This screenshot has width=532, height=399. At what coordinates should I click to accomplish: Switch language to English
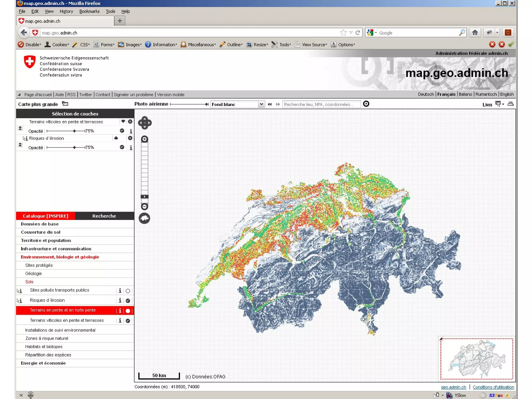pyautogui.click(x=507, y=94)
